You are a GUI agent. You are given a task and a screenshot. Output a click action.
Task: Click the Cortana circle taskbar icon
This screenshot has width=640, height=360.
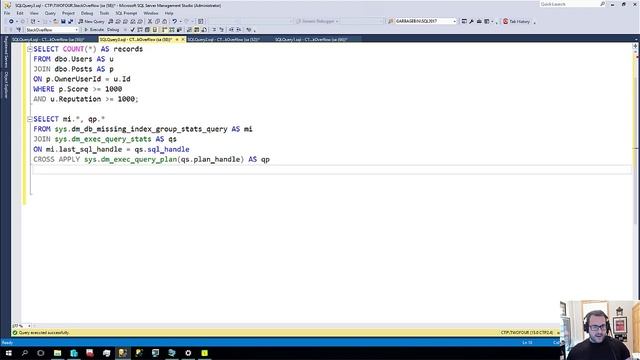pos(41,353)
